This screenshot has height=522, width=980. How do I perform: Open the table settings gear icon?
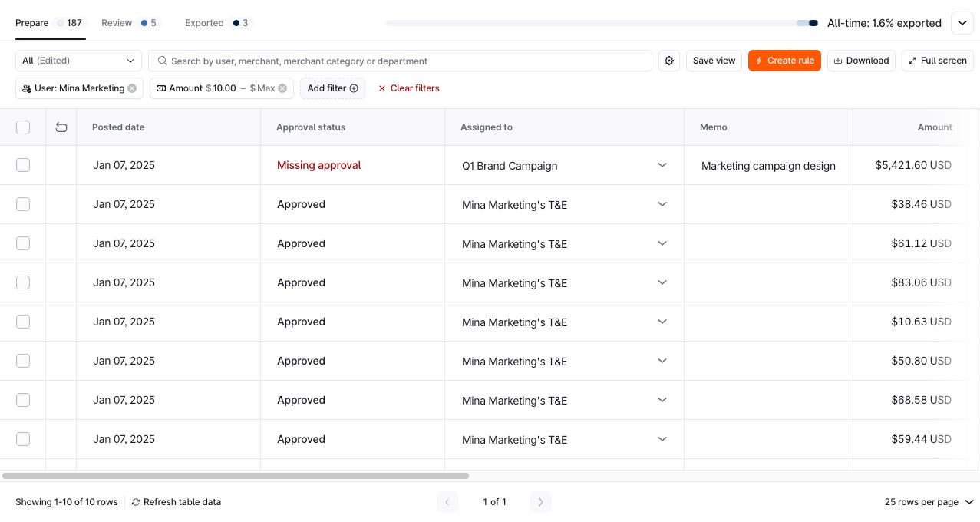coord(669,61)
